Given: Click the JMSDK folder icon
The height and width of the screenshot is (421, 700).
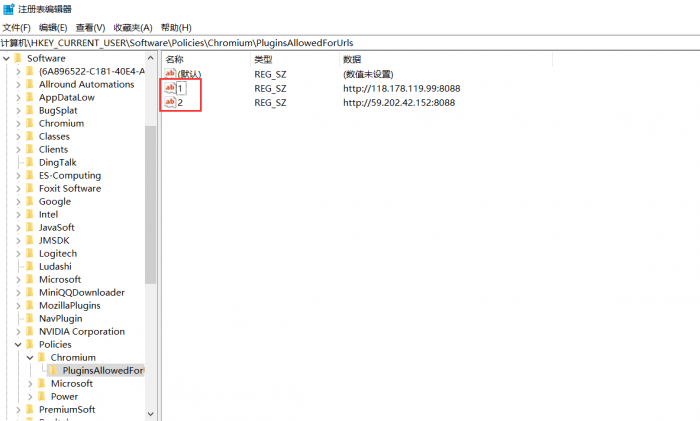Looking at the screenshot, I should coord(30,240).
